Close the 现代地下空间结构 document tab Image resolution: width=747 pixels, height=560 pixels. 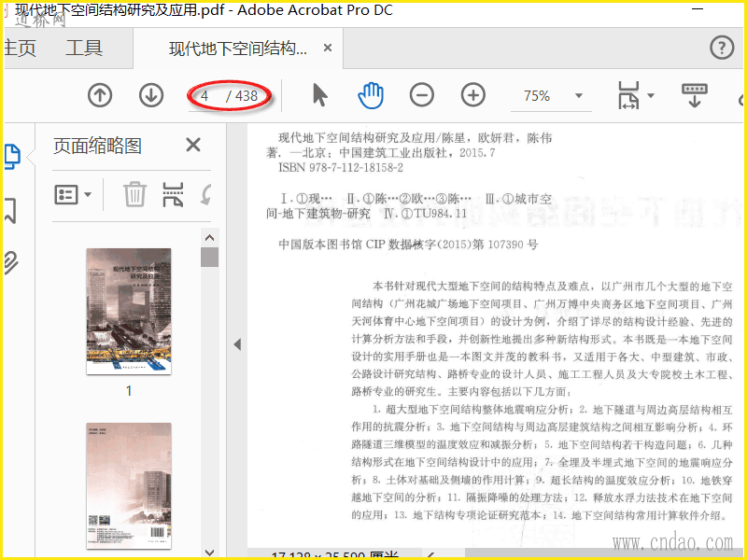[328, 48]
